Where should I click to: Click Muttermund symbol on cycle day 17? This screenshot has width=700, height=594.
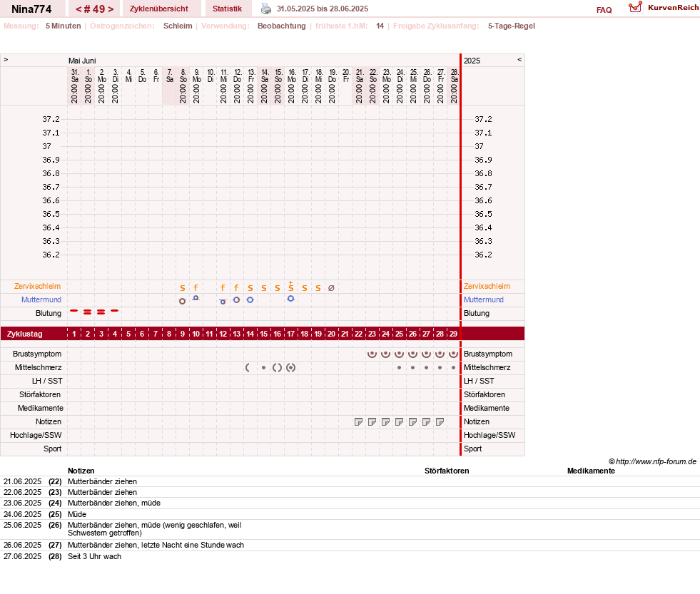(x=290, y=299)
